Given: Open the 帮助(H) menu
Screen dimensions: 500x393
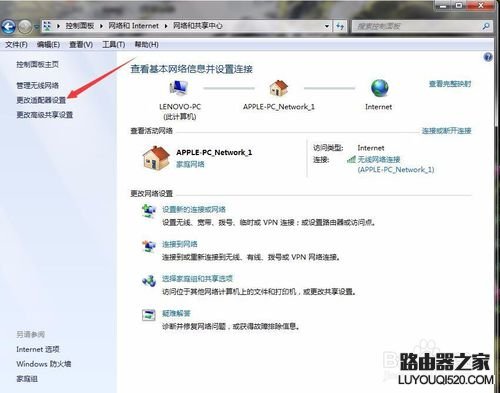Looking at the screenshot, I should 146,44.
